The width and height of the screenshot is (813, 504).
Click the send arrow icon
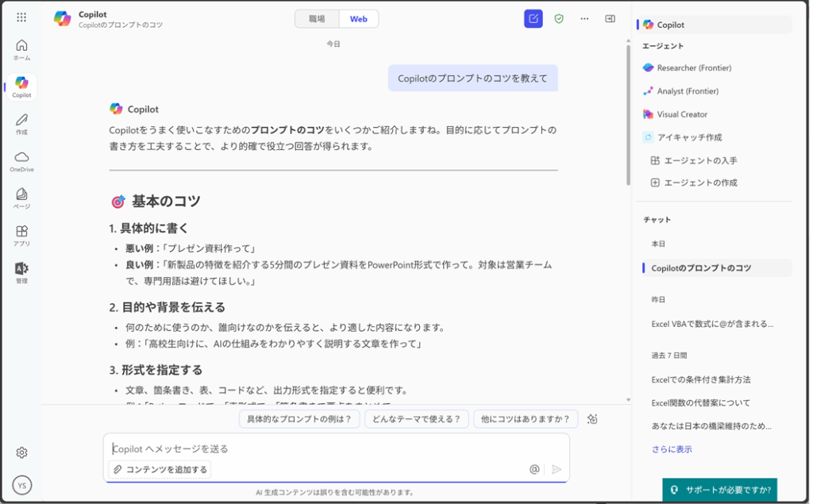[557, 469]
